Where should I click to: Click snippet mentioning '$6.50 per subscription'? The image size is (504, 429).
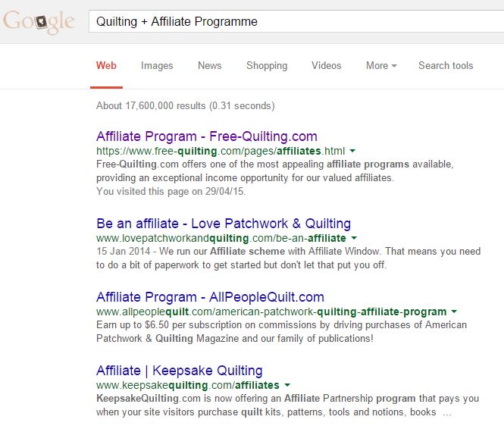pos(281,332)
